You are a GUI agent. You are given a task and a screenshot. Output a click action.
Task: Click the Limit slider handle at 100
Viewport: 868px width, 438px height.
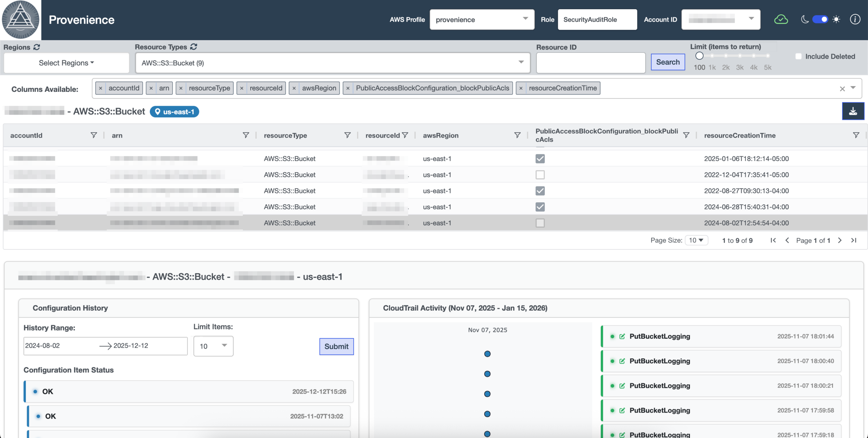[699, 56]
